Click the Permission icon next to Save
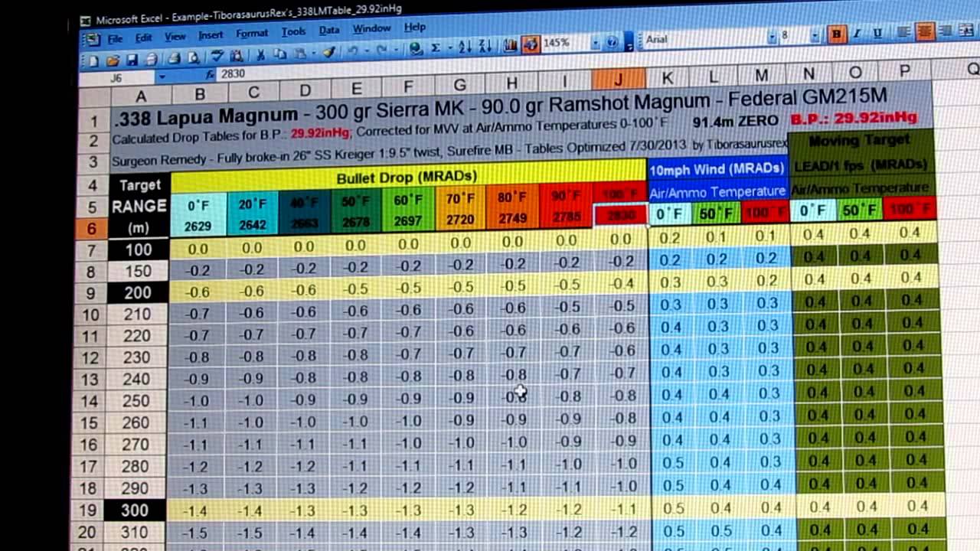Image resolution: width=980 pixels, height=551 pixels. [x=151, y=59]
